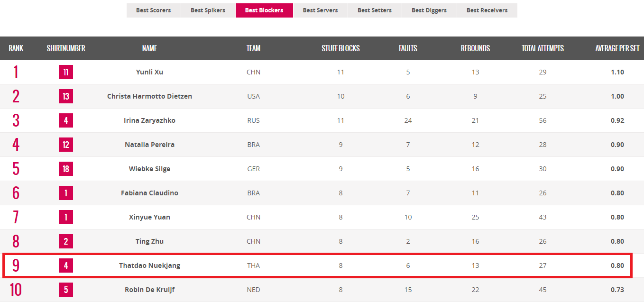Viewport: 644px width, 302px height.
Task: Click the NAME column header
Action: pos(149,48)
